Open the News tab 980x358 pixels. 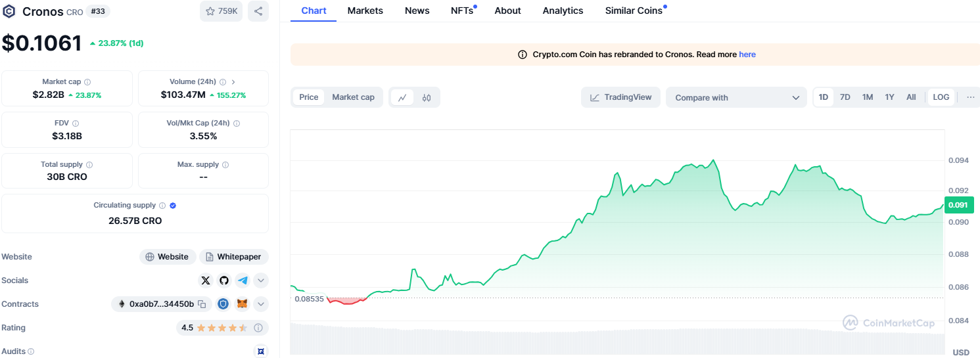click(x=417, y=11)
